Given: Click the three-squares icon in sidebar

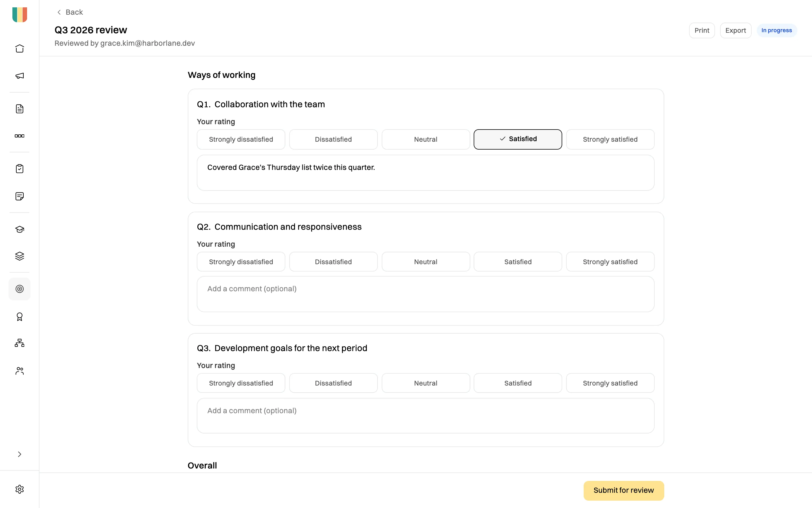Looking at the screenshot, I should click(19, 136).
